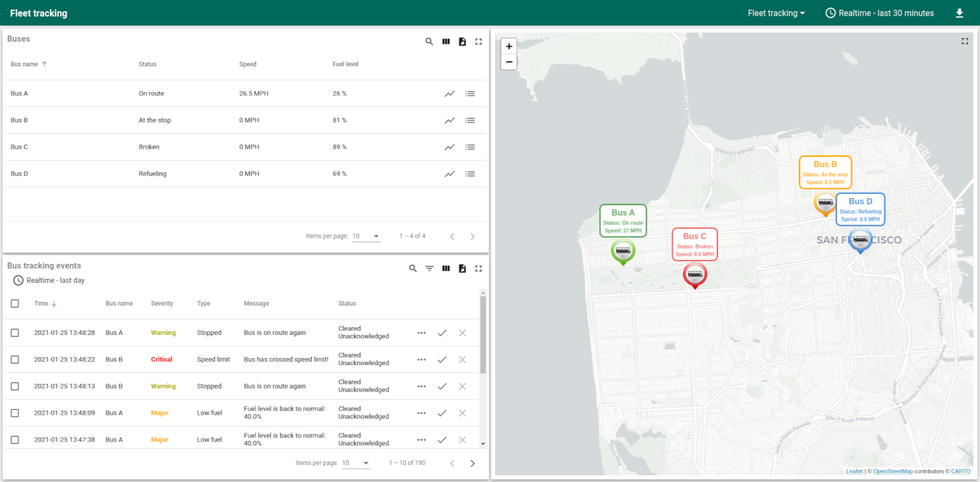Open the Realtime - last 30 minutes selector
The height and width of the screenshot is (482, 980).
879,13
